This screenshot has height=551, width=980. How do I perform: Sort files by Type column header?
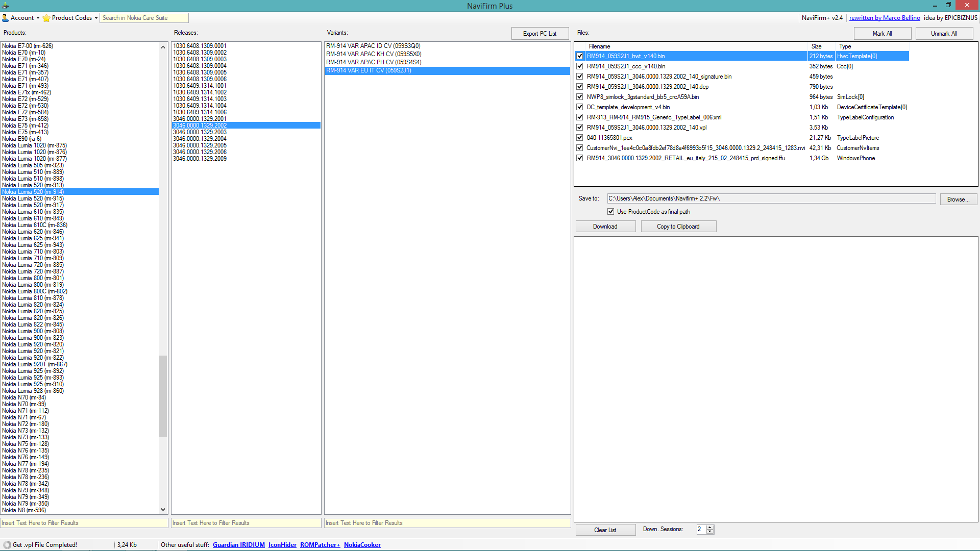(872, 46)
